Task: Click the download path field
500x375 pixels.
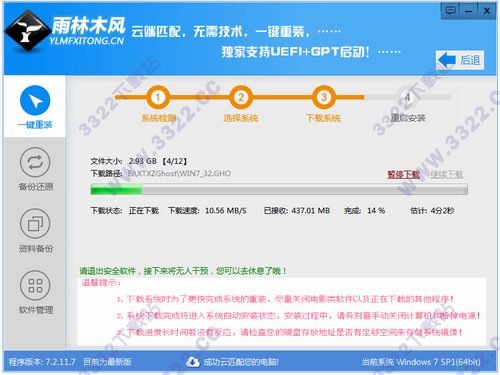Action: tap(179, 174)
